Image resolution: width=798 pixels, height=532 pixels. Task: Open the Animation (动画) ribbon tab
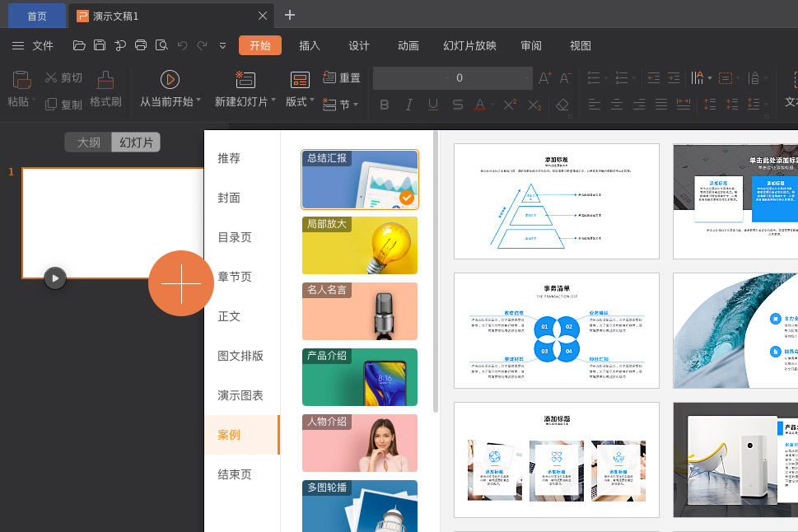[x=408, y=45]
